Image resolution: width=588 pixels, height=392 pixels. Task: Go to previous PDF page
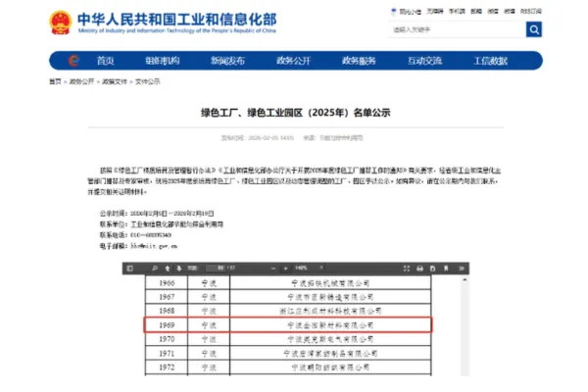[168, 269]
